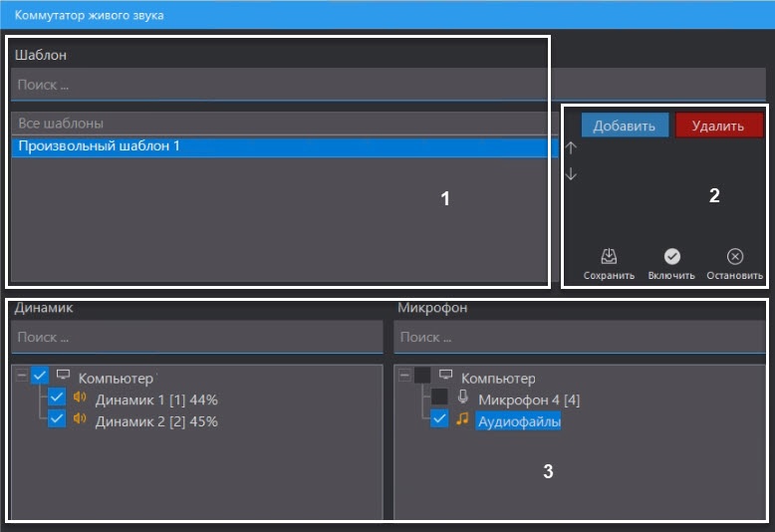The height and width of the screenshot is (532, 775).
Task: Collapse the speaker Компьютер tree node
Action: [x=22, y=377]
